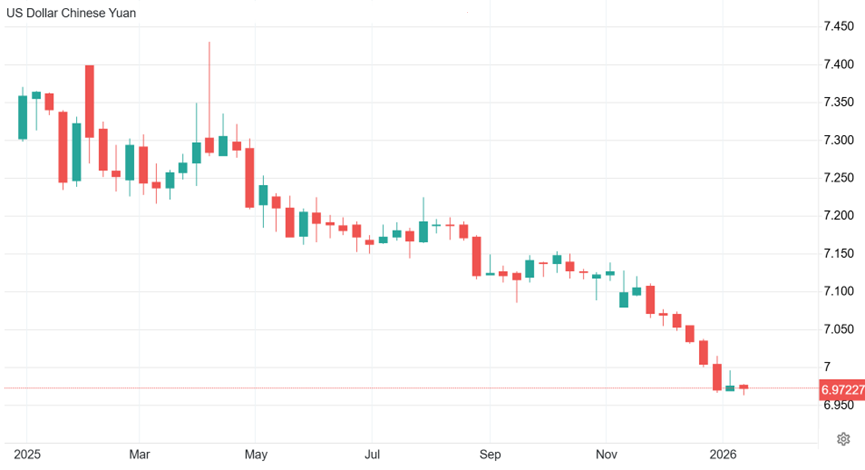This screenshot has width=865, height=470.
Task: Click the last small red candle on the right
Action: (x=743, y=387)
